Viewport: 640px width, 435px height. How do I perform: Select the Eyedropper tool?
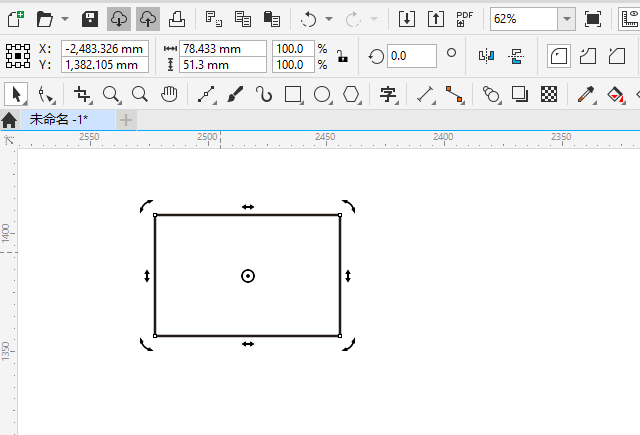point(586,95)
